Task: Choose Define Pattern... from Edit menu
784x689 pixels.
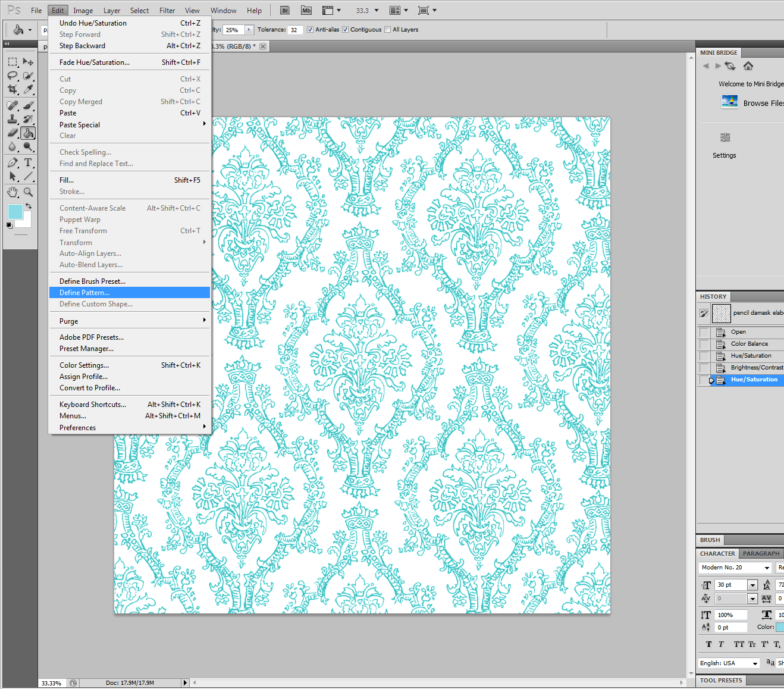Action: pos(84,293)
